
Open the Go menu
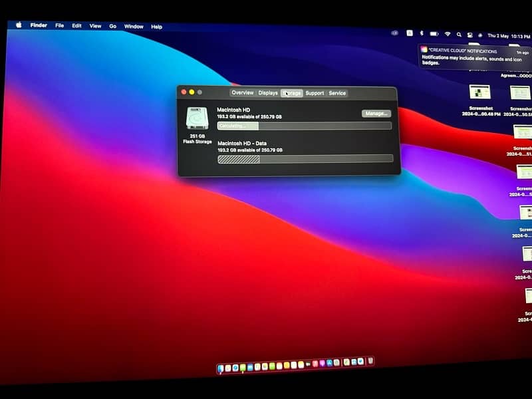click(113, 26)
